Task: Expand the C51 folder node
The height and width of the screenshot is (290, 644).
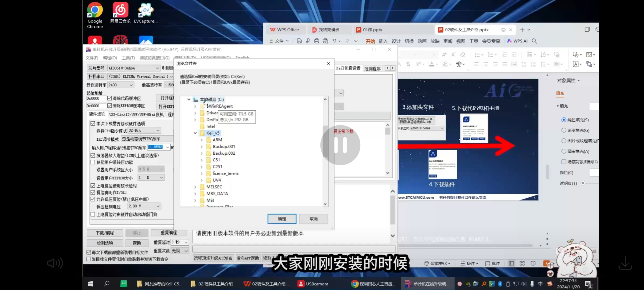Action: (202, 160)
